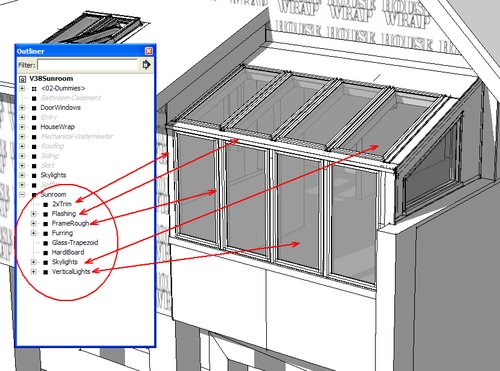The height and width of the screenshot is (371, 500).
Task: Expand the FrameRough group node
Action: coord(33,223)
